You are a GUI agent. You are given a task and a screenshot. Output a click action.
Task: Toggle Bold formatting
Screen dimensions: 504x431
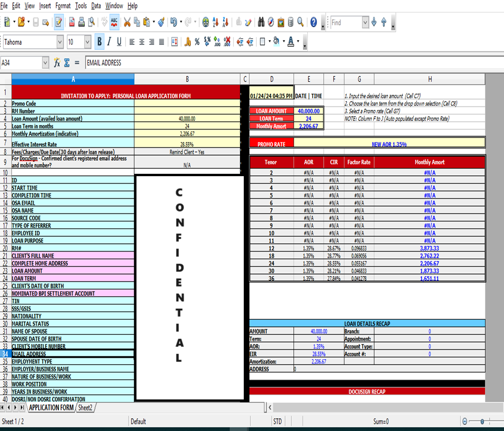click(99, 42)
